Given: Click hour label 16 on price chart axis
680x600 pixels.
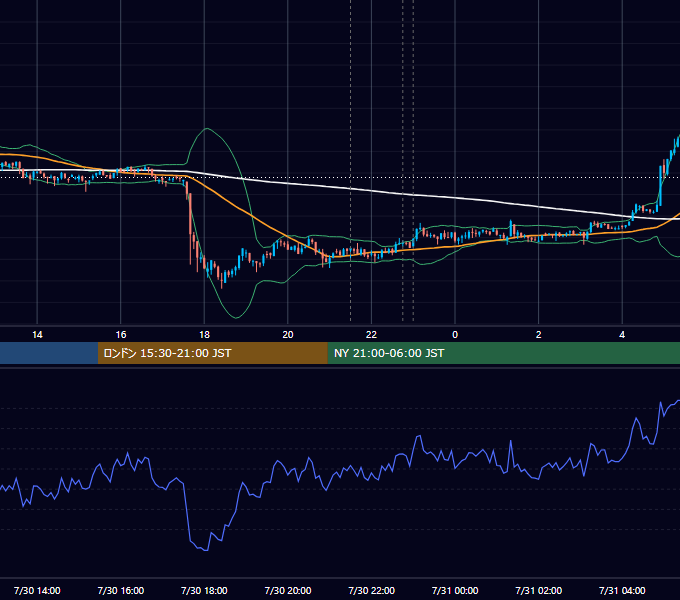Looking at the screenshot, I should click(121, 335).
